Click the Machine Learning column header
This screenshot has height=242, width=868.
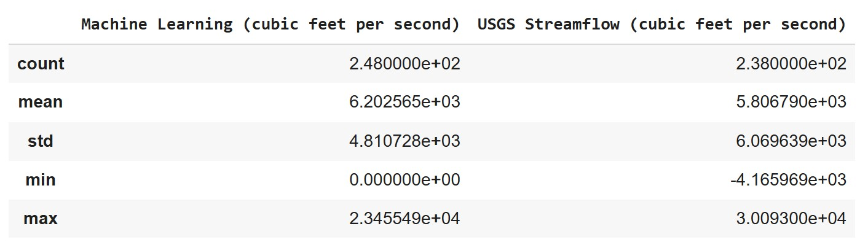270,25
